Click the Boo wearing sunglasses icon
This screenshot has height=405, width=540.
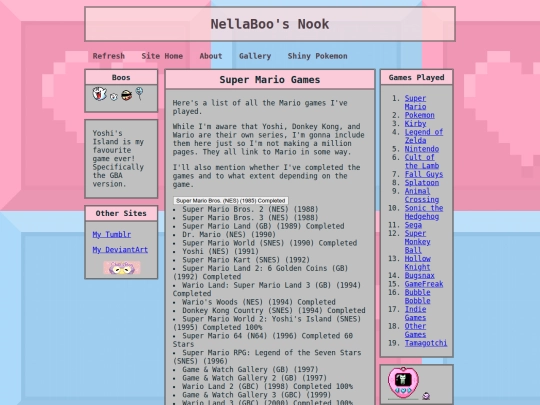point(126,95)
